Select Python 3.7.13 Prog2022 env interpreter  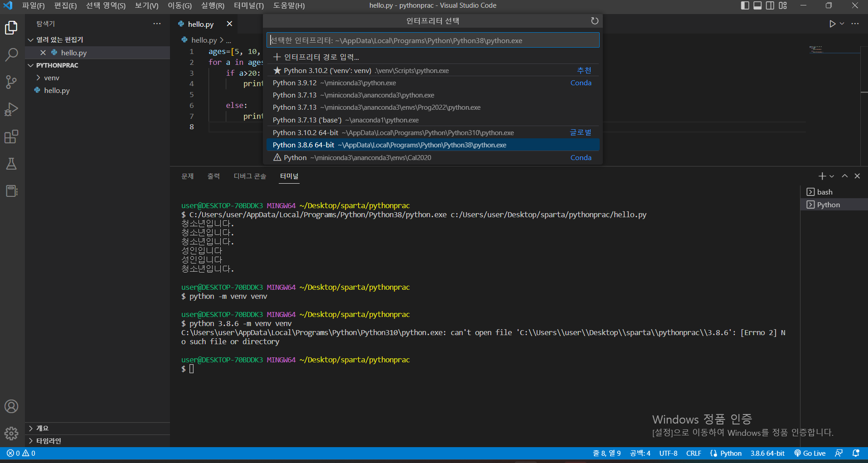[x=433, y=107]
